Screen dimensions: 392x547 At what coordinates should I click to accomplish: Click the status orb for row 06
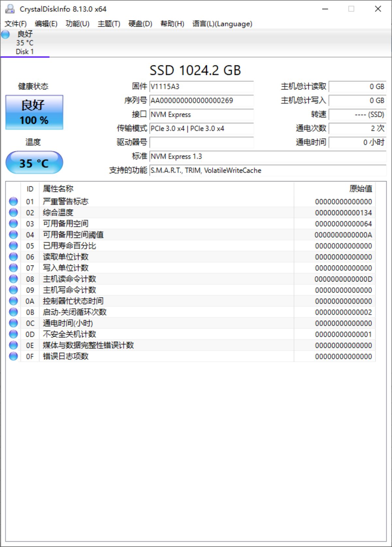tap(13, 257)
